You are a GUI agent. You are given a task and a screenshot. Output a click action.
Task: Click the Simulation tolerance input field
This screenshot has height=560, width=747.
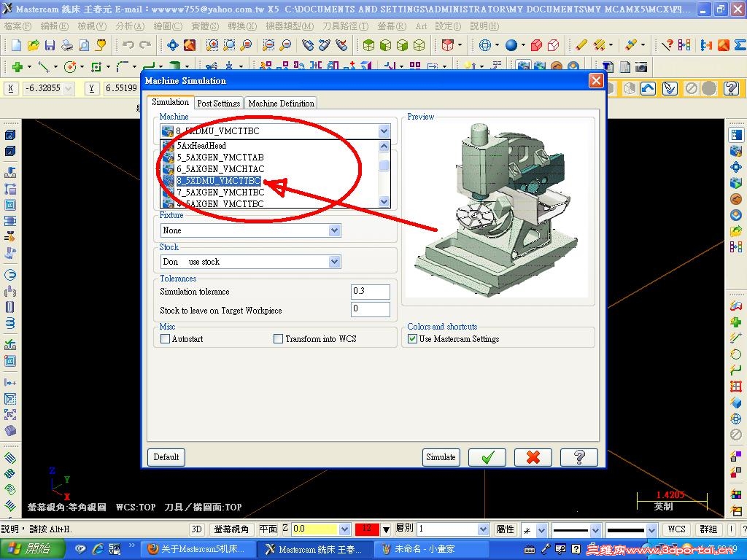click(x=371, y=292)
